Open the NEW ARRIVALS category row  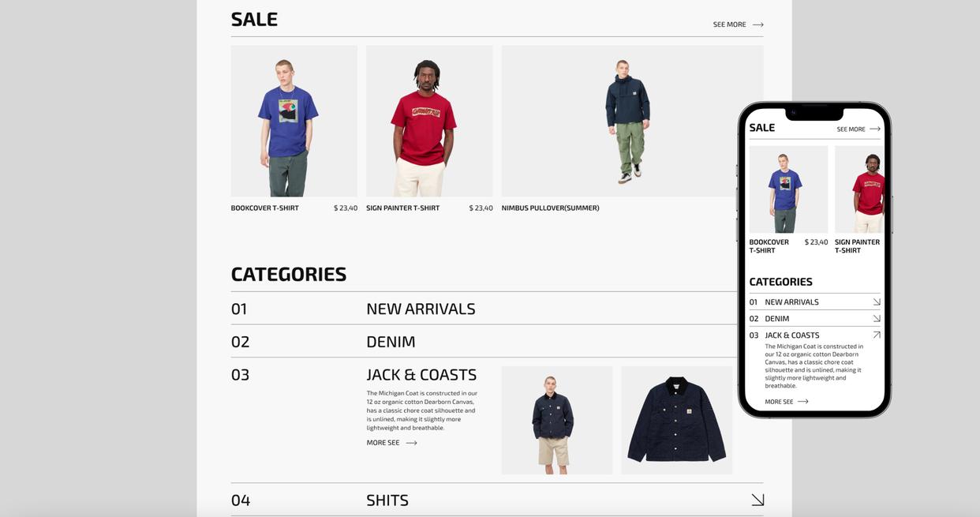point(497,309)
